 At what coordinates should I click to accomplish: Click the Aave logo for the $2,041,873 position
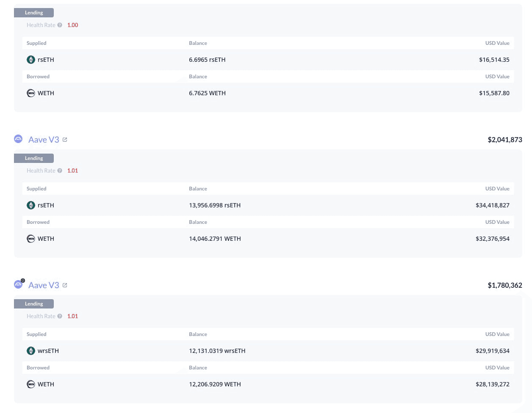[x=18, y=139]
